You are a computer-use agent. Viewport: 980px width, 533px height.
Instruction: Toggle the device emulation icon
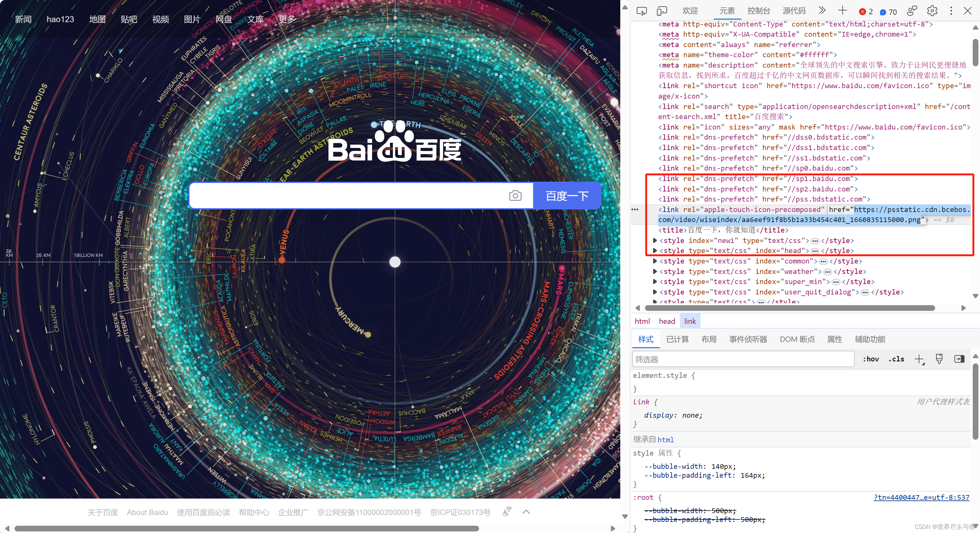point(662,11)
